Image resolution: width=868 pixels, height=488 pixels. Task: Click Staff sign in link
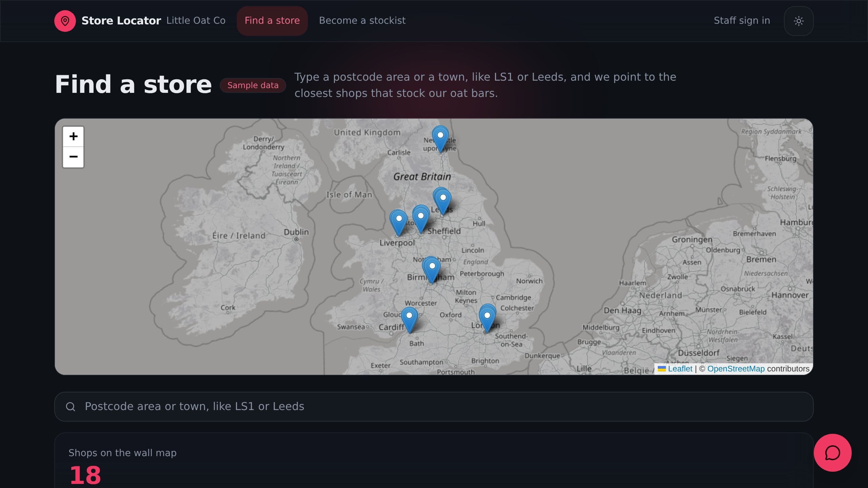pyautogui.click(x=742, y=21)
